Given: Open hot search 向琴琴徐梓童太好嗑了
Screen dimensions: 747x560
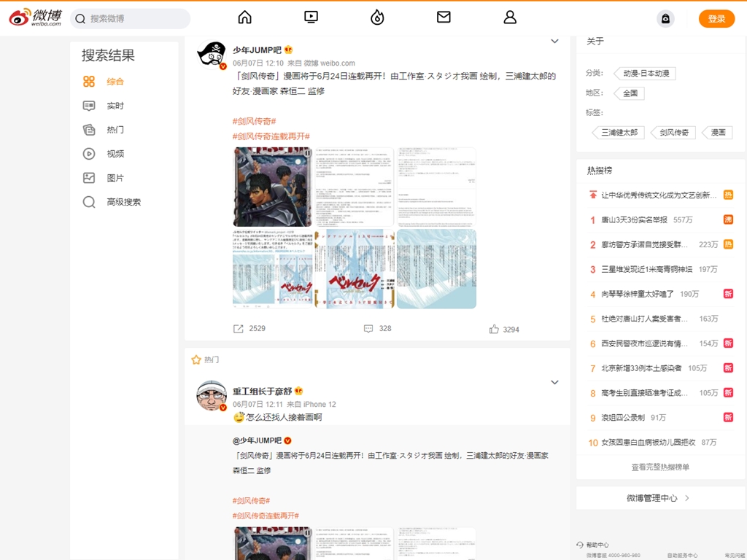Looking at the screenshot, I should coord(638,295).
